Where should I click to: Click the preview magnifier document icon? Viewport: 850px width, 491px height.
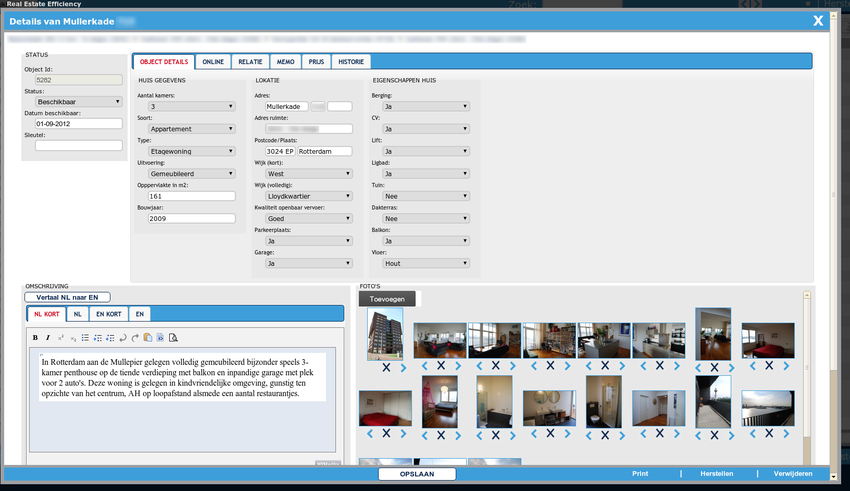pyautogui.click(x=173, y=338)
